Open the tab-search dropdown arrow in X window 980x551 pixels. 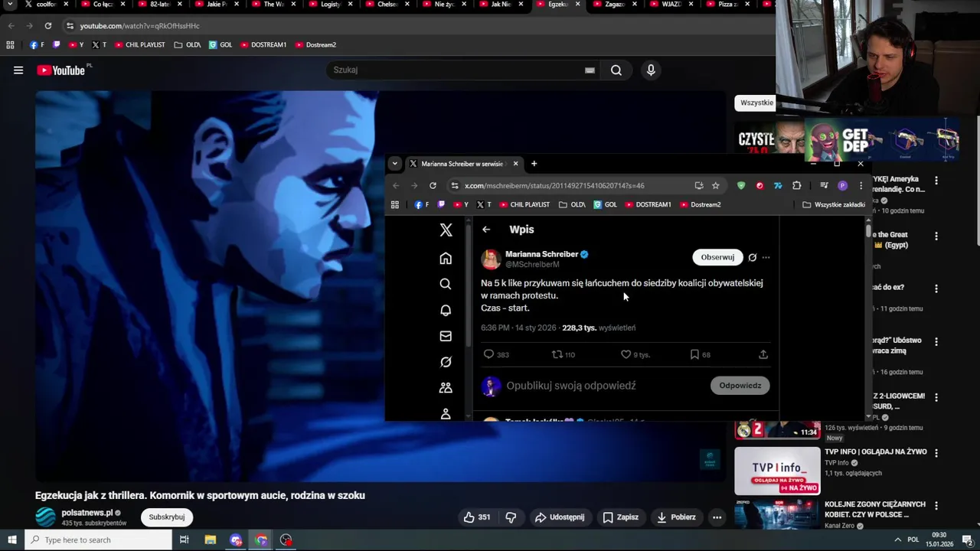(x=394, y=164)
